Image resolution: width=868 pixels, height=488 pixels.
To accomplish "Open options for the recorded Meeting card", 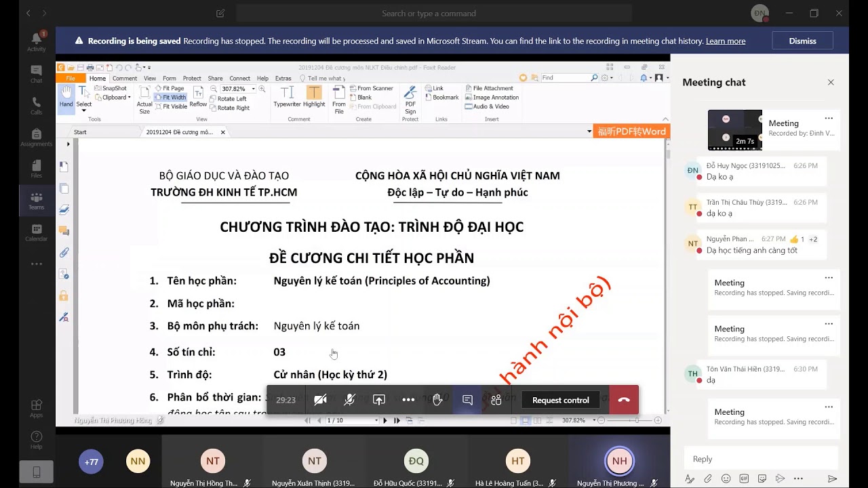I will pos(829,118).
